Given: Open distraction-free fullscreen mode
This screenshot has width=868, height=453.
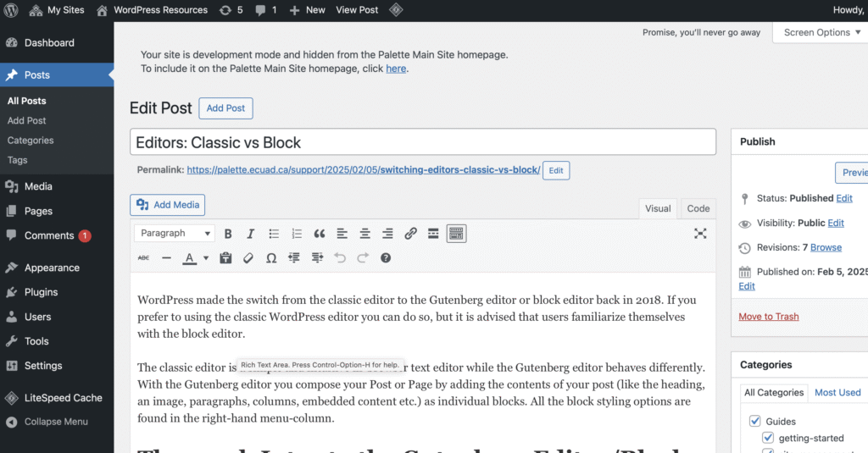Looking at the screenshot, I should tap(700, 234).
